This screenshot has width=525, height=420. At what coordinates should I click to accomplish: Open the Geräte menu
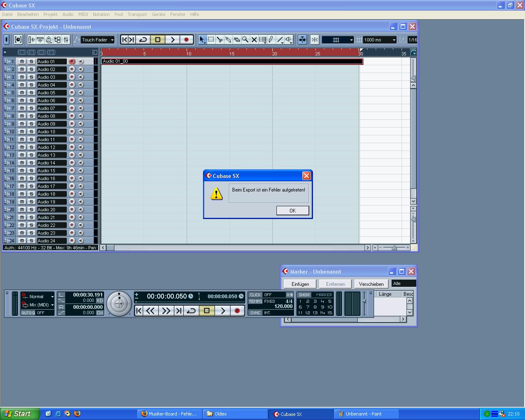(159, 14)
